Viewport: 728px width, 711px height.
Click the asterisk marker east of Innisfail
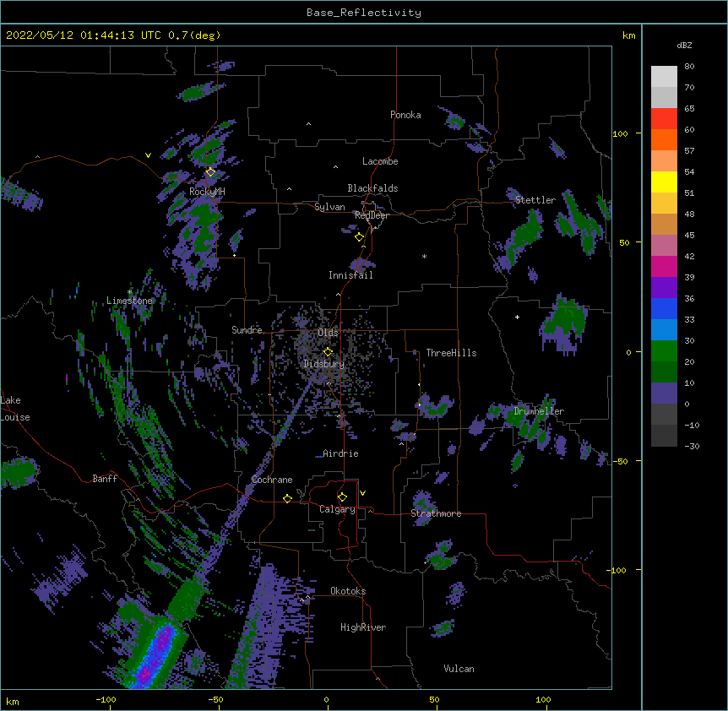click(424, 257)
